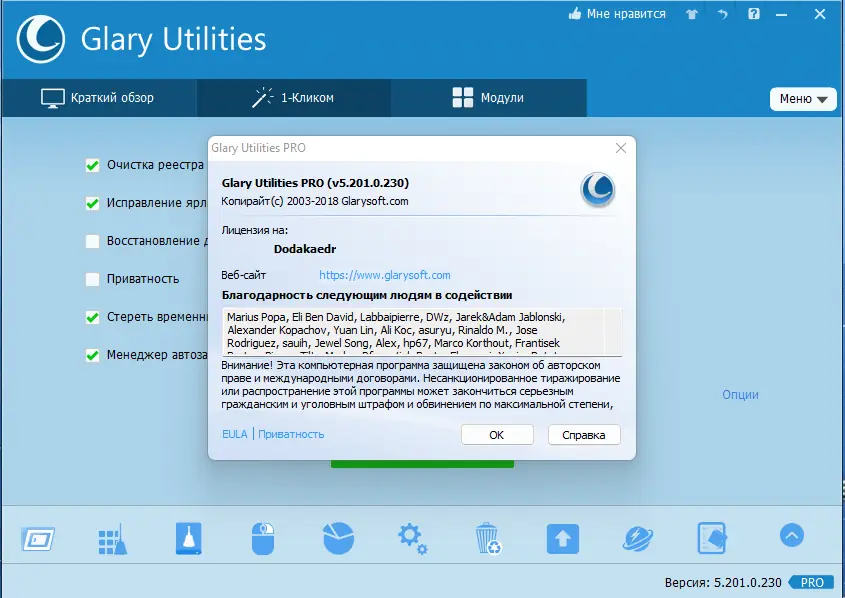Open the recycle bin uninstaller icon
845x598 pixels.
[x=487, y=537]
